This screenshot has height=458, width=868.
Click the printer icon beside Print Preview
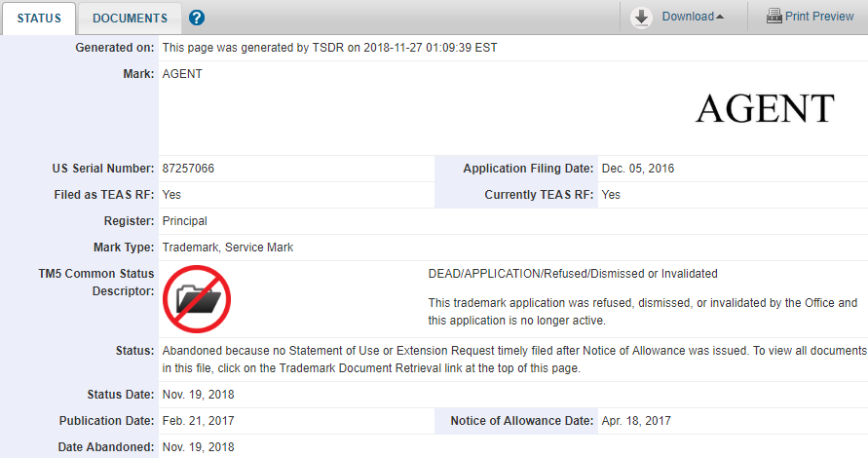click(x=774, y=16)
